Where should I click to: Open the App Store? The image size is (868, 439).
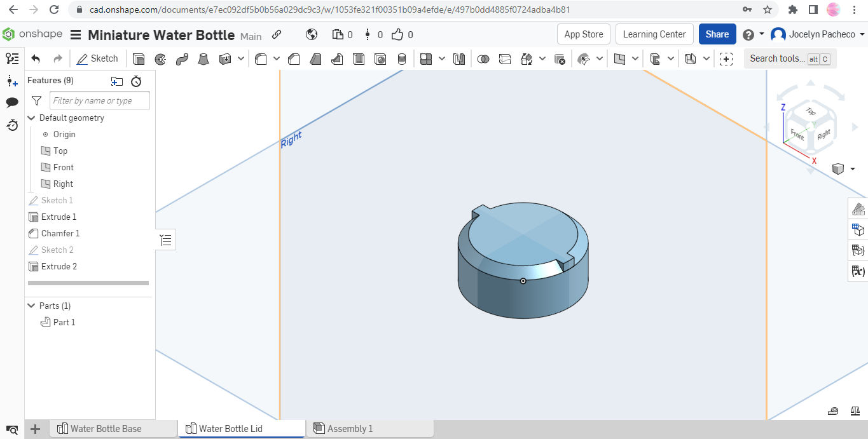point(584,34)
